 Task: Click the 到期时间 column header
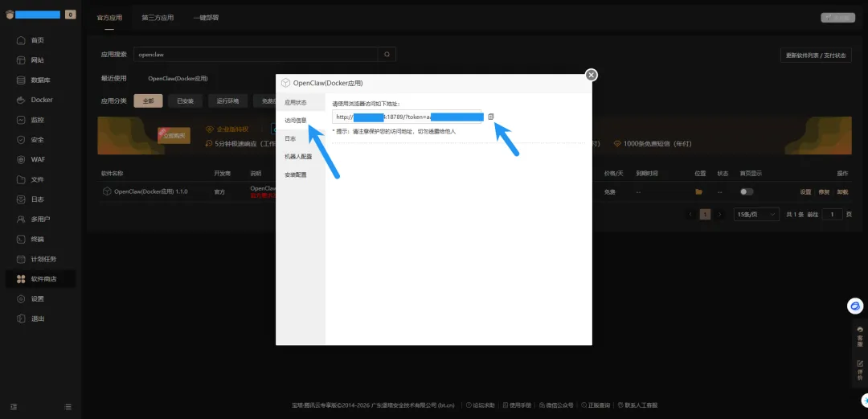point(646,174)
